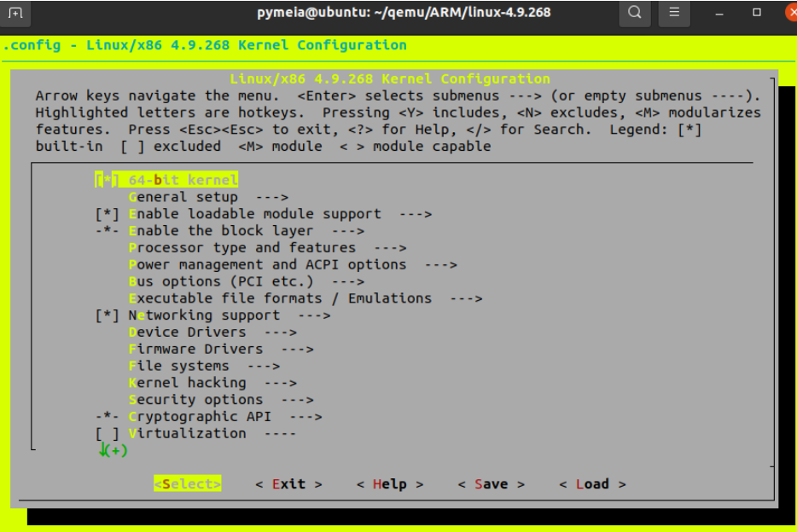Toggle the Virtualization checkbox

tap(108, 433)
